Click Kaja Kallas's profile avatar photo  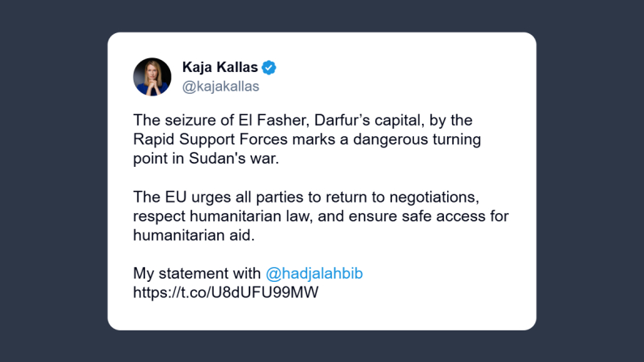pyautogui.click(x=152, y=77)
